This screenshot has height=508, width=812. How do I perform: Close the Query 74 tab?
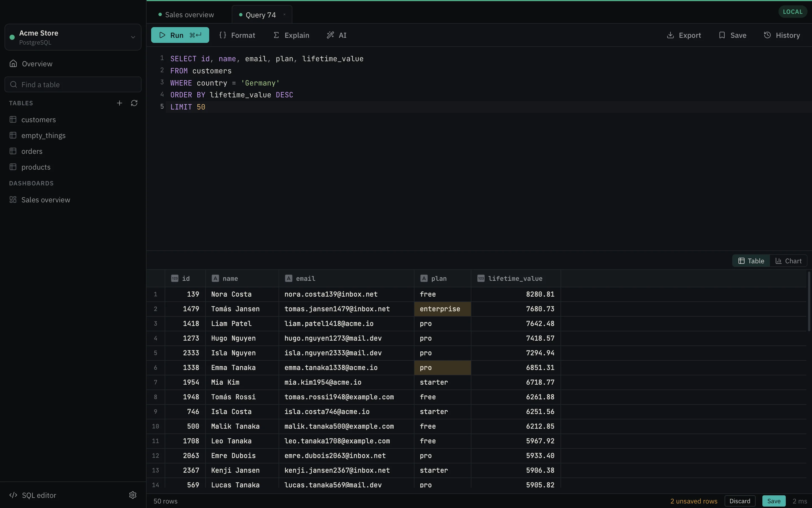[x=284, y=14]
